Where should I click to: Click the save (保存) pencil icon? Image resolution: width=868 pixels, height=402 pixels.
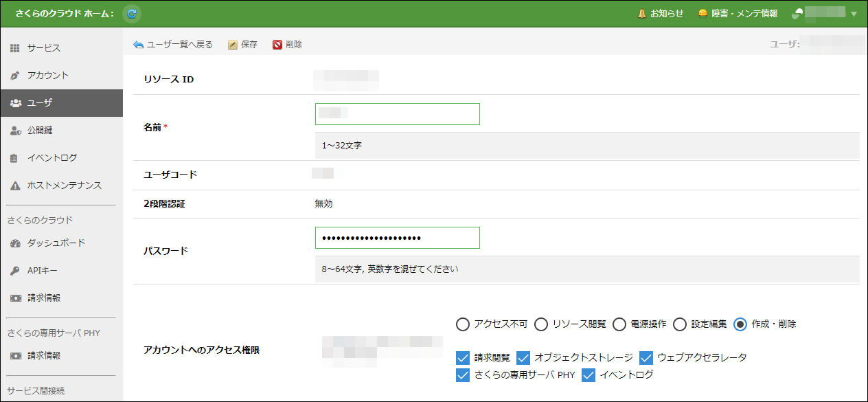pos(233,45)
